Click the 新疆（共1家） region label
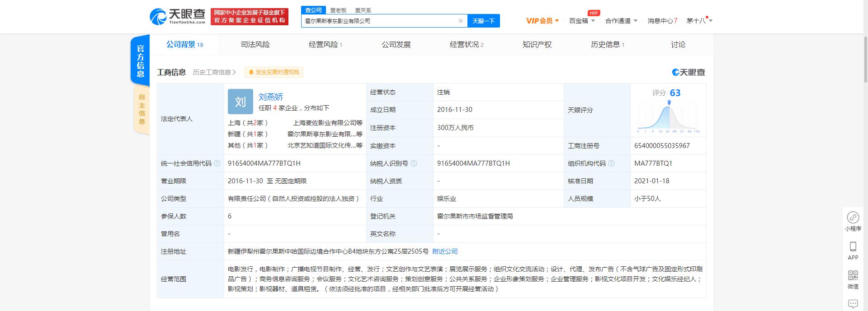868x311 pixels. coord(248,134)
